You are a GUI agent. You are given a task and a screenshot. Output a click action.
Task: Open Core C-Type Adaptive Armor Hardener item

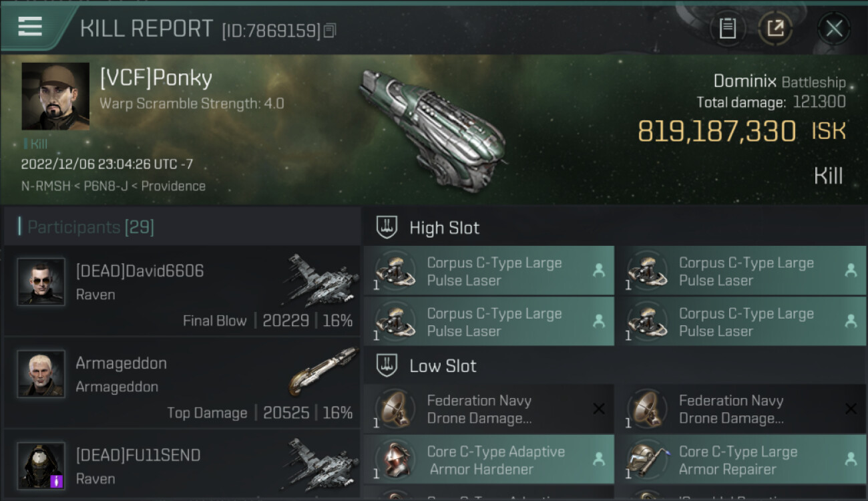click(488, 460)
